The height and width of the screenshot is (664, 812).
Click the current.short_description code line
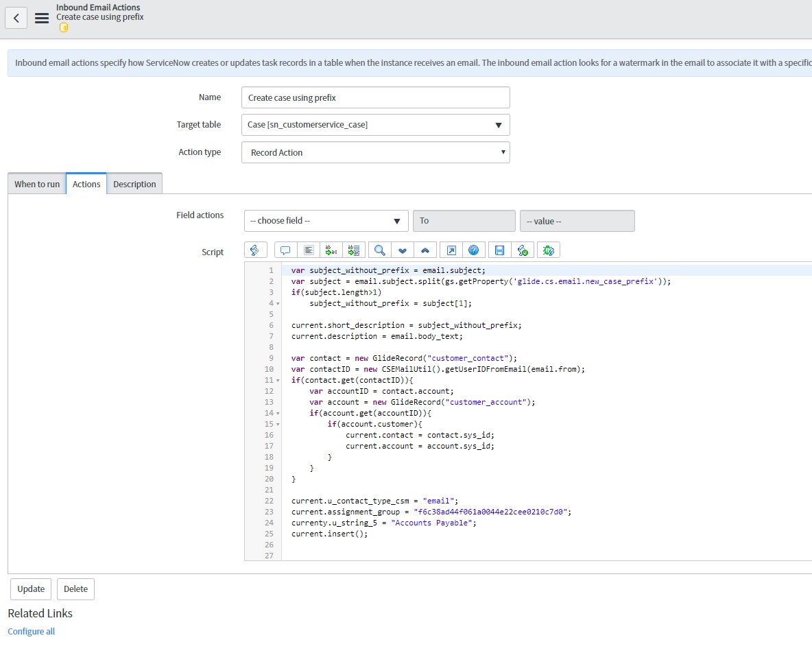coord(407,326)
